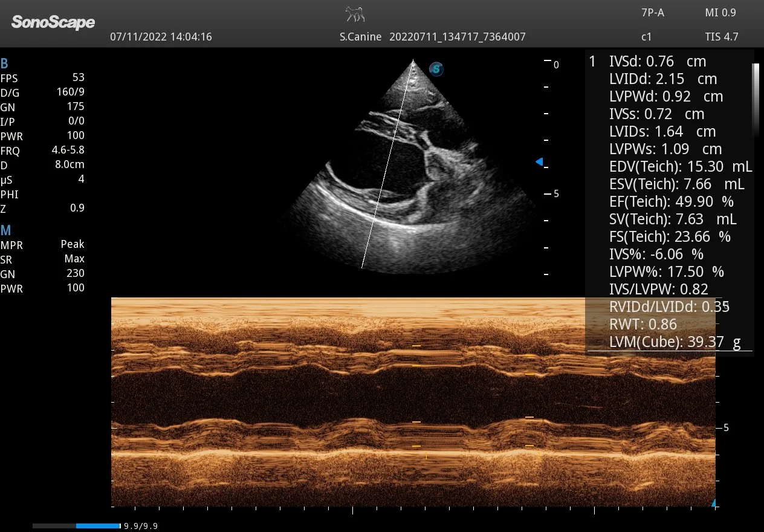
Task: Select the EDV(Teich) 15.30 mL result
Action: point(681,167)
